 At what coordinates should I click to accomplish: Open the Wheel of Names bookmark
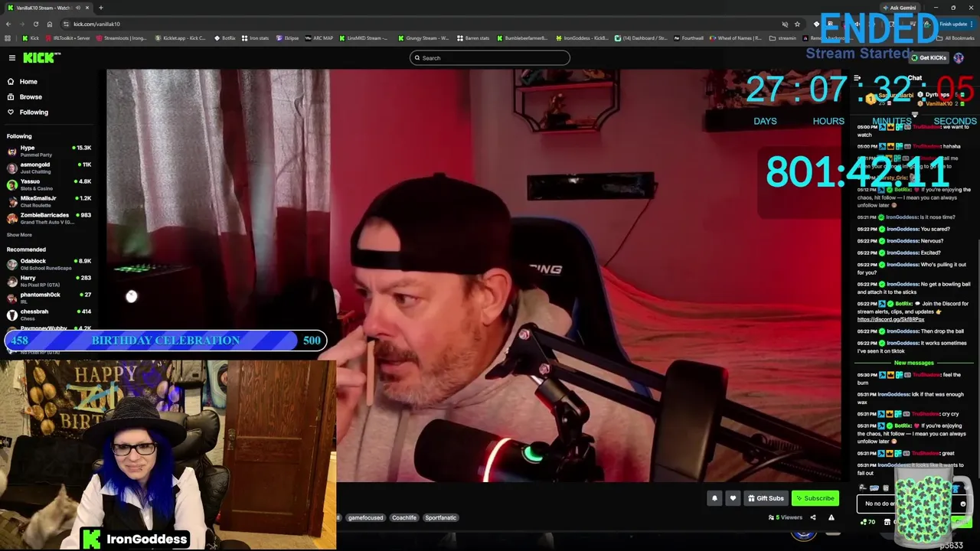(736, 38)
